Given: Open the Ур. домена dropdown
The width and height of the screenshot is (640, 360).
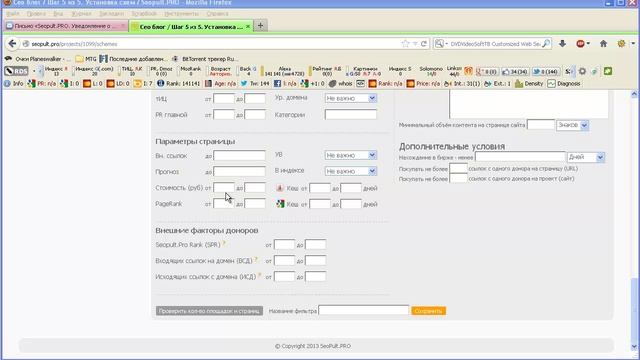Looking at the screenshot, I should click(350, 98).
